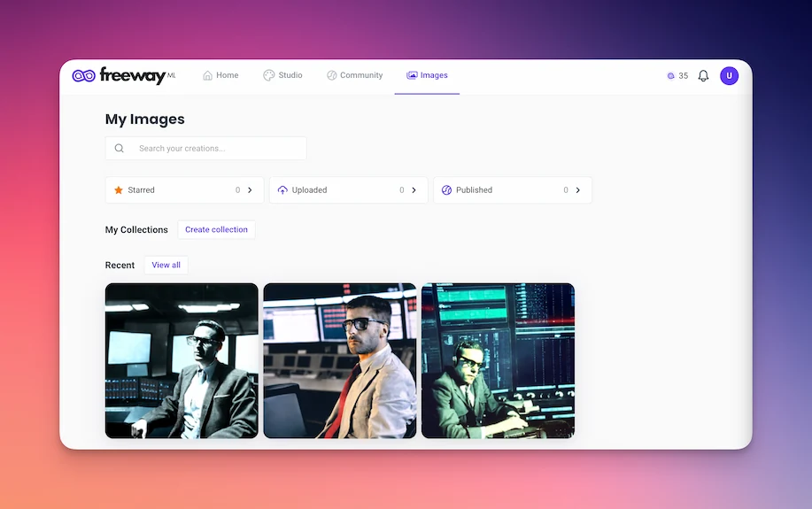This screenshot has width=812, height=509.
Task: Click the Recent label
Action: pyautogui.click(x=120, y=265)
